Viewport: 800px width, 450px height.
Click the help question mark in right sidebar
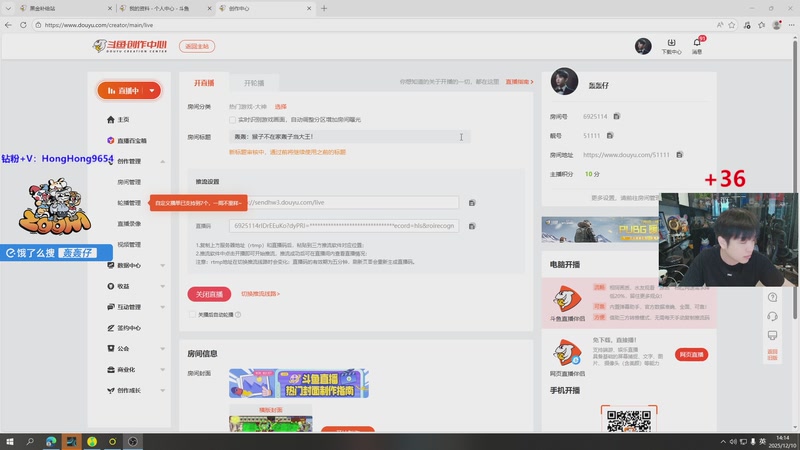(x=772, y=297)
